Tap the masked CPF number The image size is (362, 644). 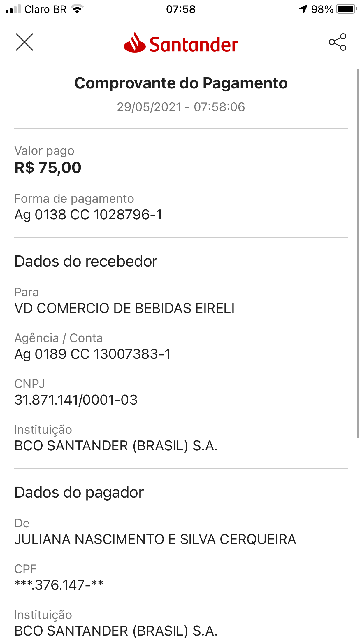[59, 585]
